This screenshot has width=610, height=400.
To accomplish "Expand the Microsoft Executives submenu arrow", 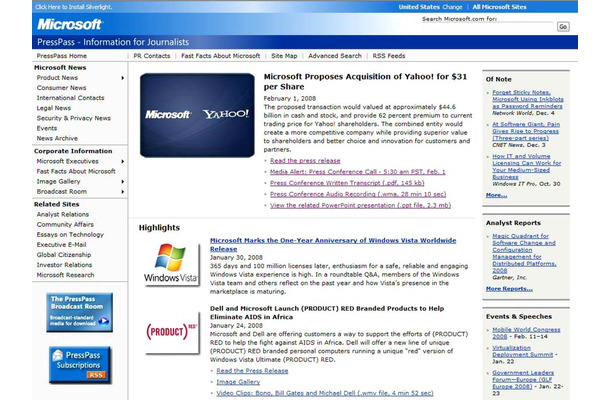I will [123, 161].
